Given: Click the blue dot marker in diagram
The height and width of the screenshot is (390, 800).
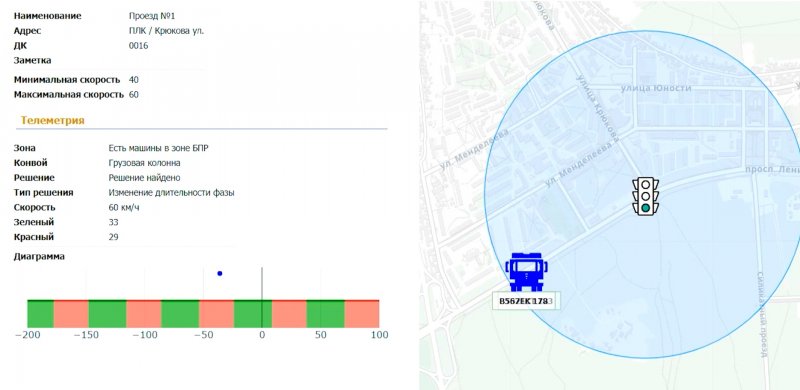Looking at the screenshot, I should [x=220, y=274].
